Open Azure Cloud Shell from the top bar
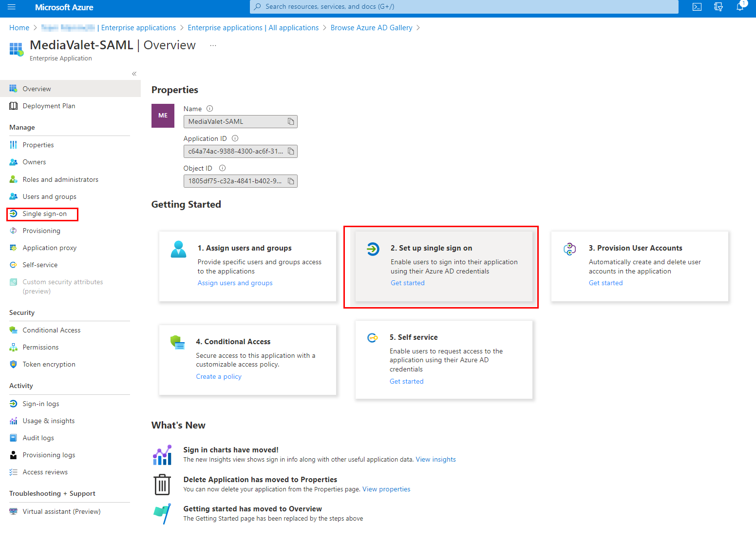Screen dimensions: 756x545 pyautogui.click(x=697, y=7)
